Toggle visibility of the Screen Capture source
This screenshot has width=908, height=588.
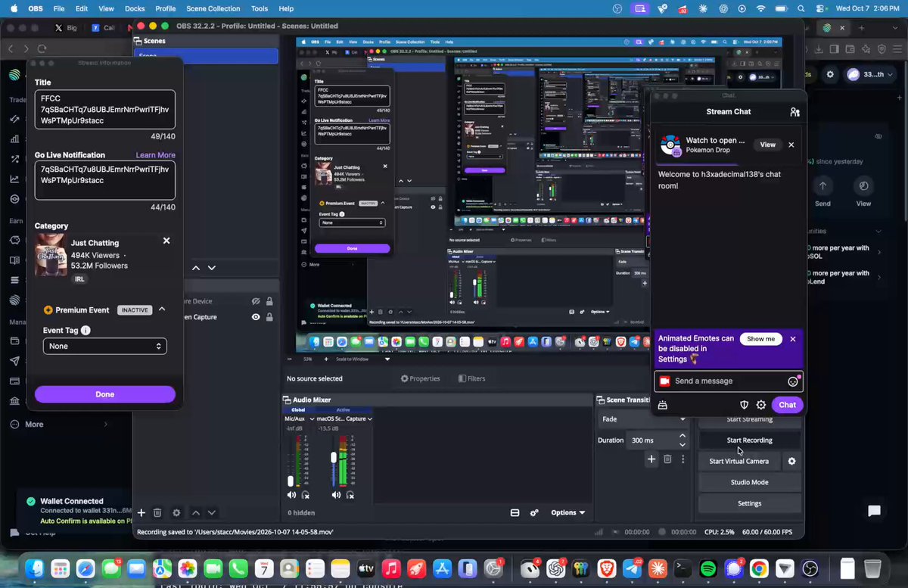(x=256, y=317)
